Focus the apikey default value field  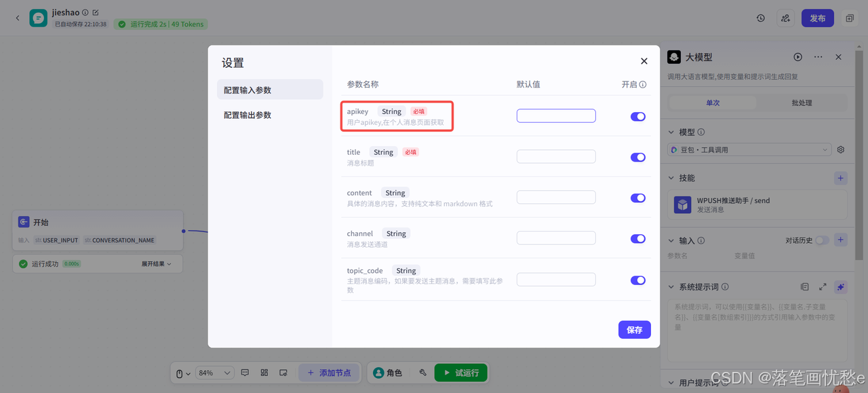point(556,116)
